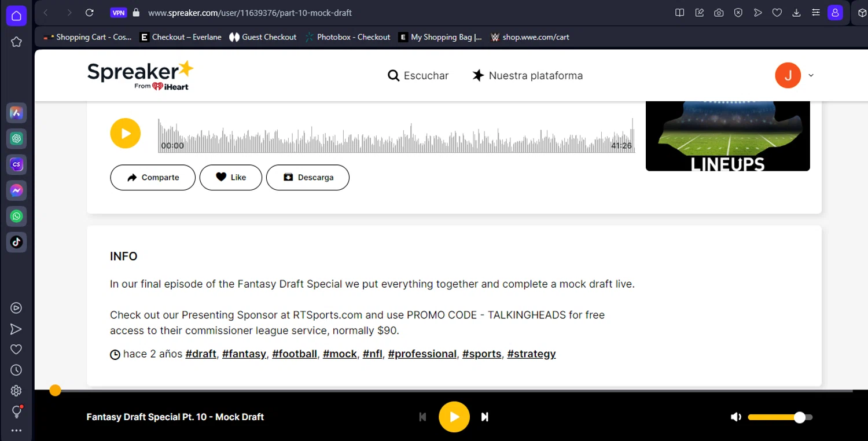Open TikTok in the sidebar
This screenshot has width=868, height=441.
(16, 242)
